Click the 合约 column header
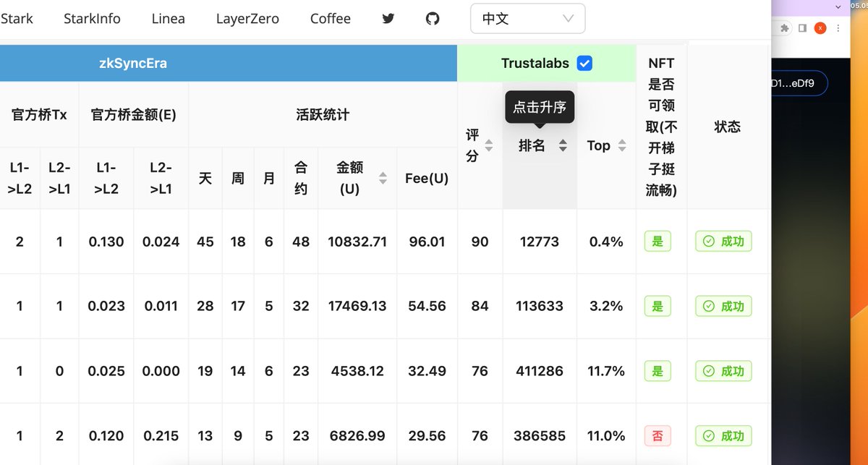Viewport: 868px width, 465px height. [301, 178]
